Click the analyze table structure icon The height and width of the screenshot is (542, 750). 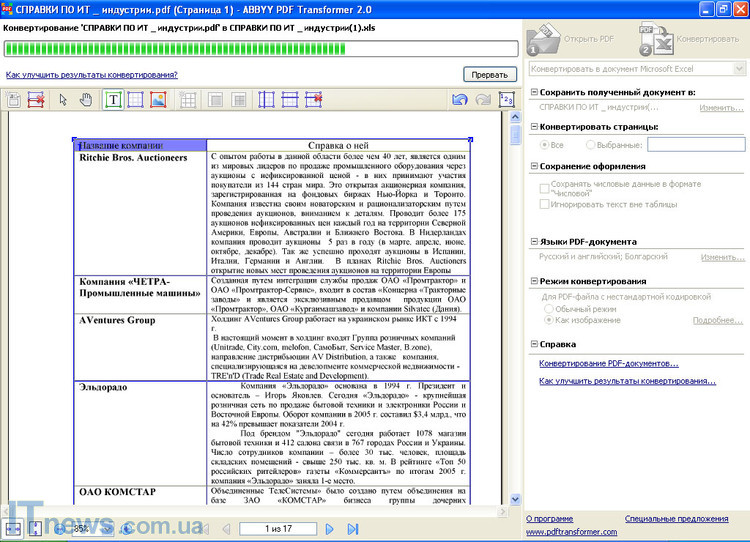pyautogui.click(x=188, y=100)
